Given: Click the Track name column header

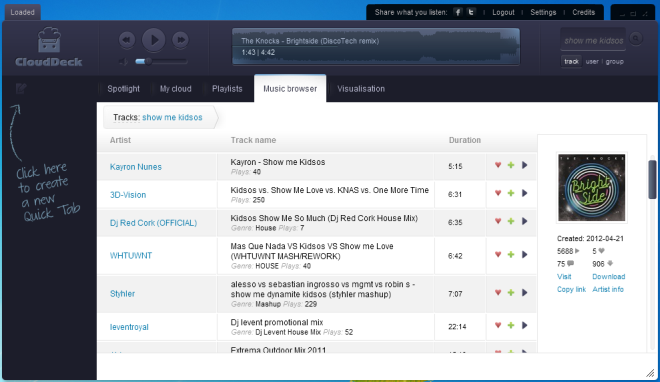Looking at the screenshot, I should click(253, 140).
